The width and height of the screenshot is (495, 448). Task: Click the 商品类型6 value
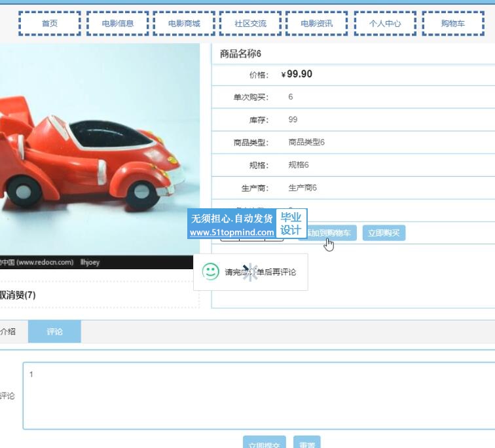pos(306,142)
